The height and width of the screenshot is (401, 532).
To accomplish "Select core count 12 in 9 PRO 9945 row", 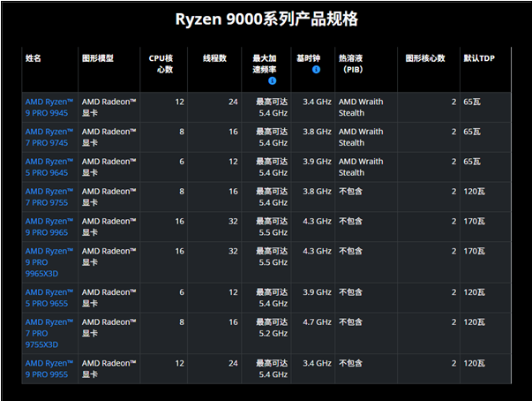I will click(x=179, y=102).
